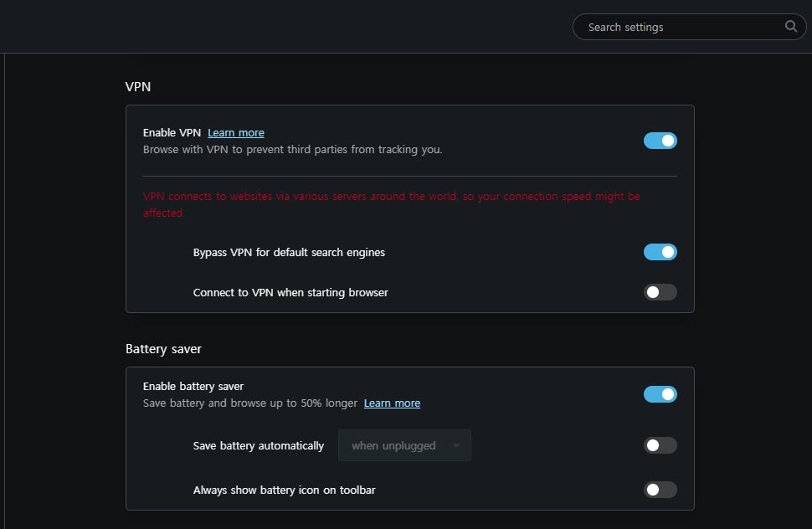Open the 'when unplugged' dropdown
Screen dimensions: 812x529
point(404,445)
